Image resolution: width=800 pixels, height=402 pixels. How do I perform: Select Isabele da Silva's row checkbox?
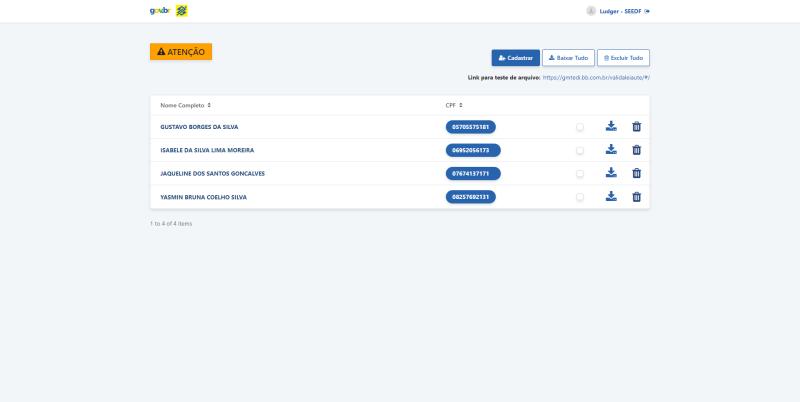[580, 151]
